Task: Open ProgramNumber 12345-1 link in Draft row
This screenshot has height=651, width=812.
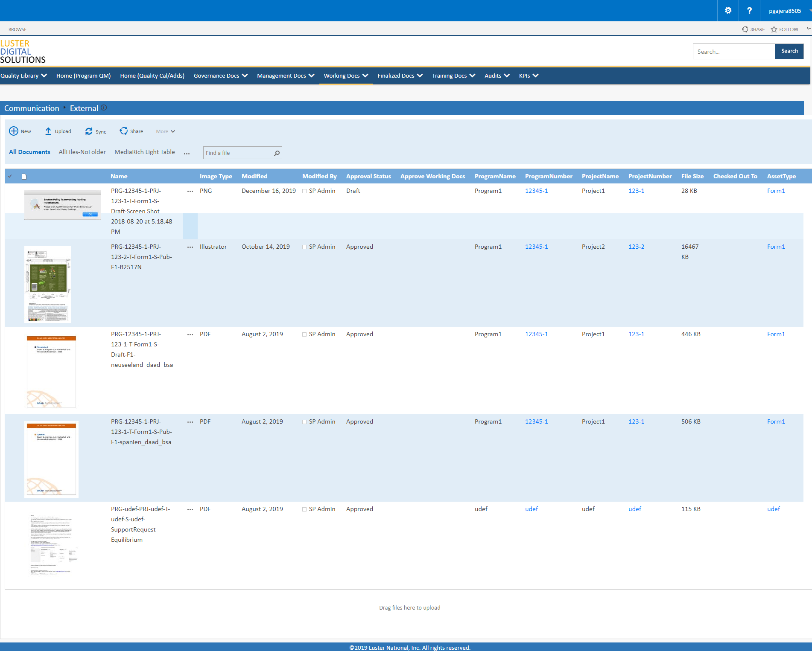Action: point(537,191)
